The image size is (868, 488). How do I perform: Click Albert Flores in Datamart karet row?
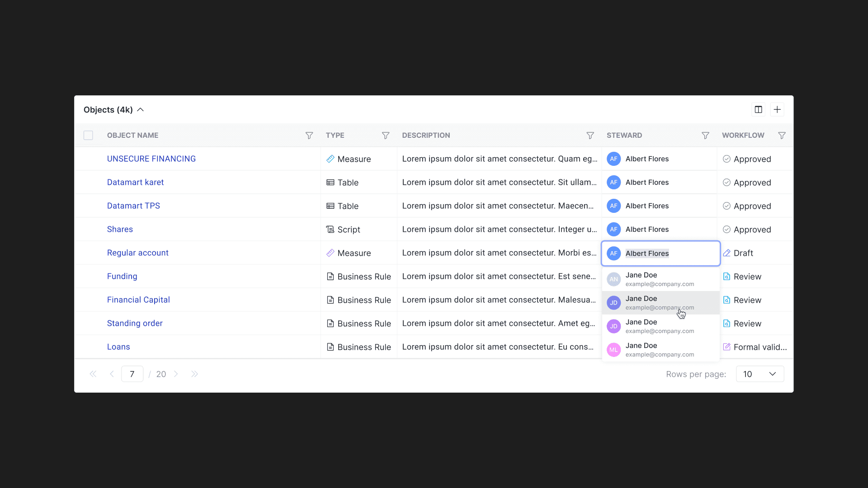click(647, 183)
